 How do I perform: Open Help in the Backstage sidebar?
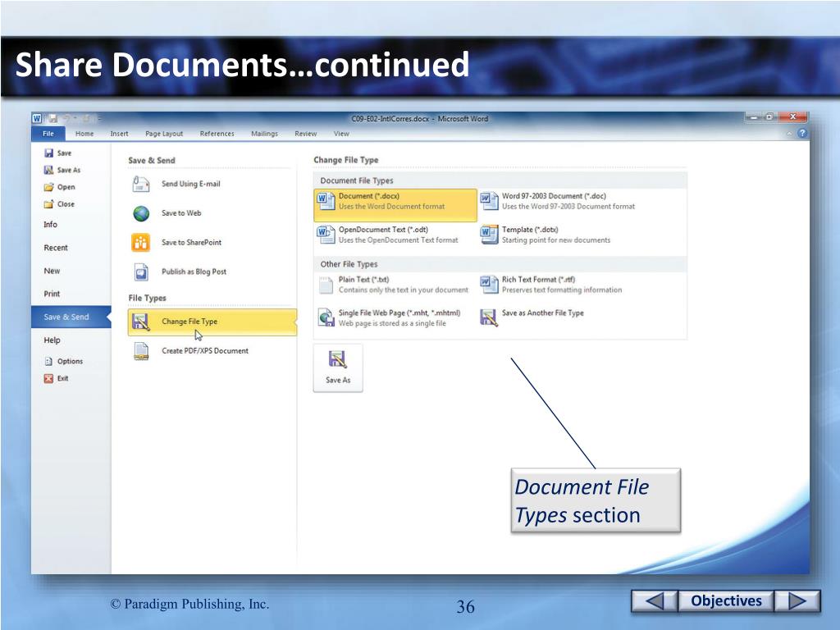[52, 340]
